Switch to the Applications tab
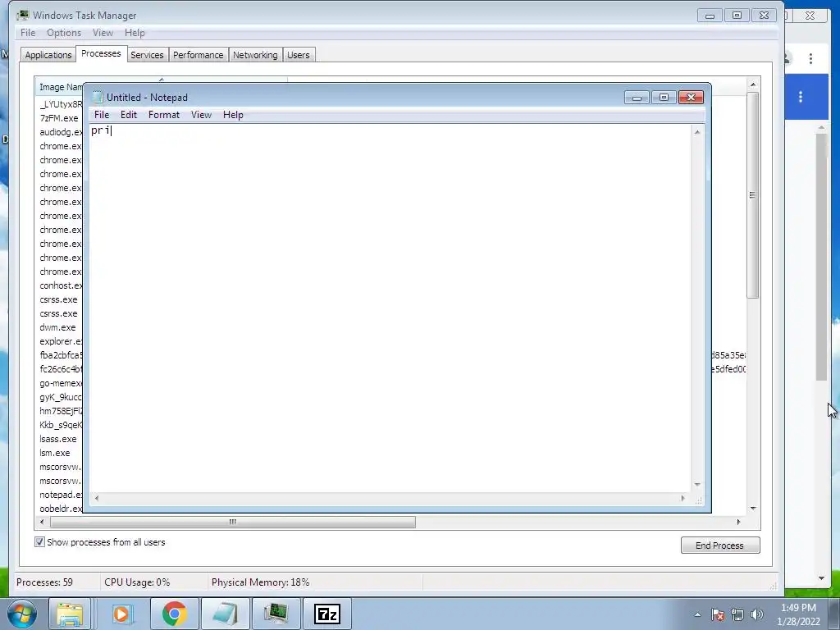The height and width of the screenshot is (630, 840). pyautogui.click(x=48, y=55)
